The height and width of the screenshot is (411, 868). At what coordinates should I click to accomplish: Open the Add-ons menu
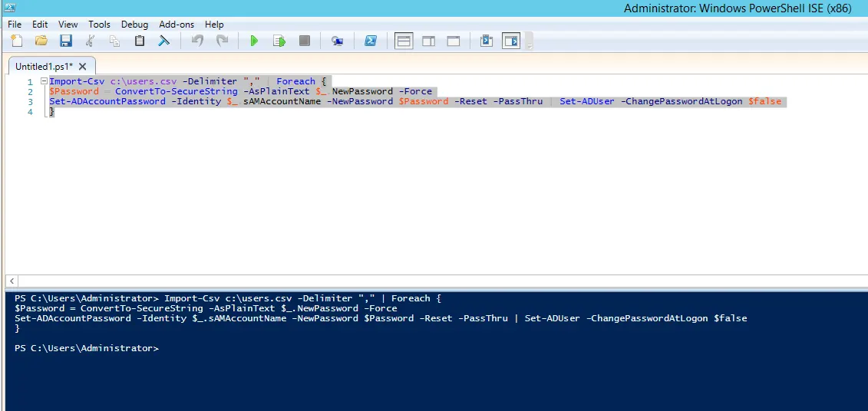(177, 25)
